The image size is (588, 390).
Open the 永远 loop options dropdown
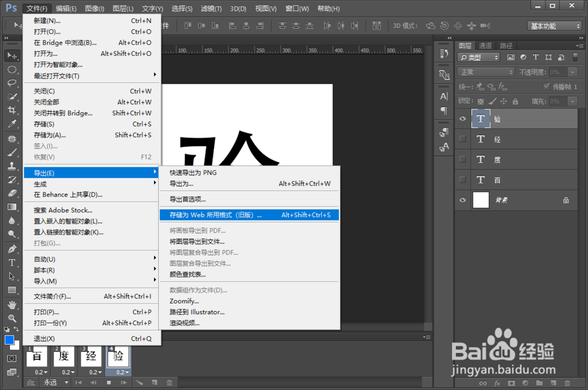[x=56, y=382]
